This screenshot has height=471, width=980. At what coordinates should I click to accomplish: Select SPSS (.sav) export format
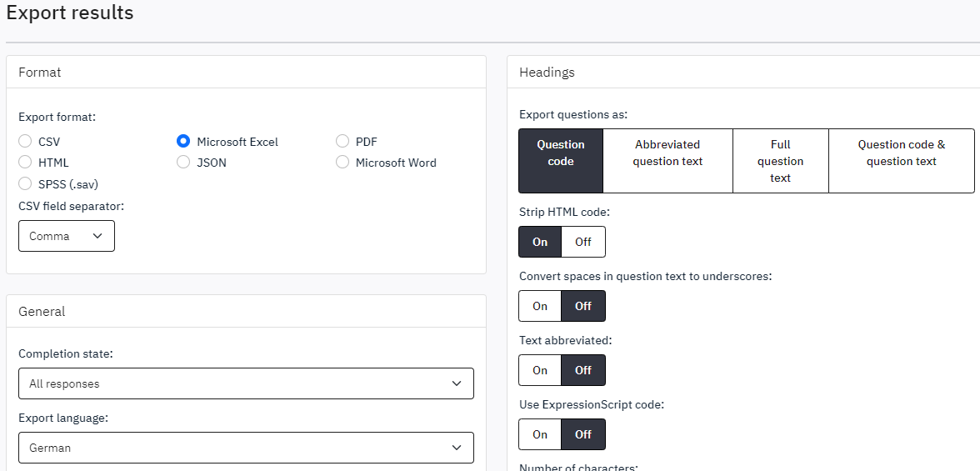26,184
